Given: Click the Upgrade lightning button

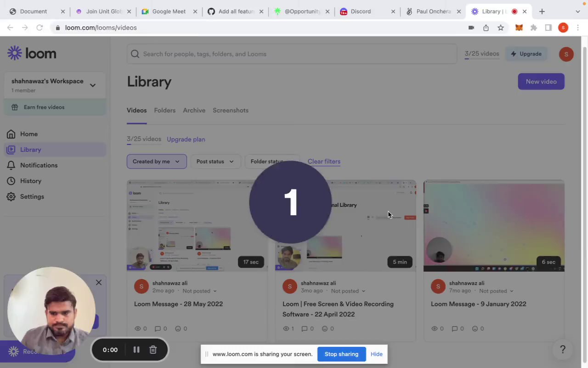Looking at the screenshot, I should point(526,54).
